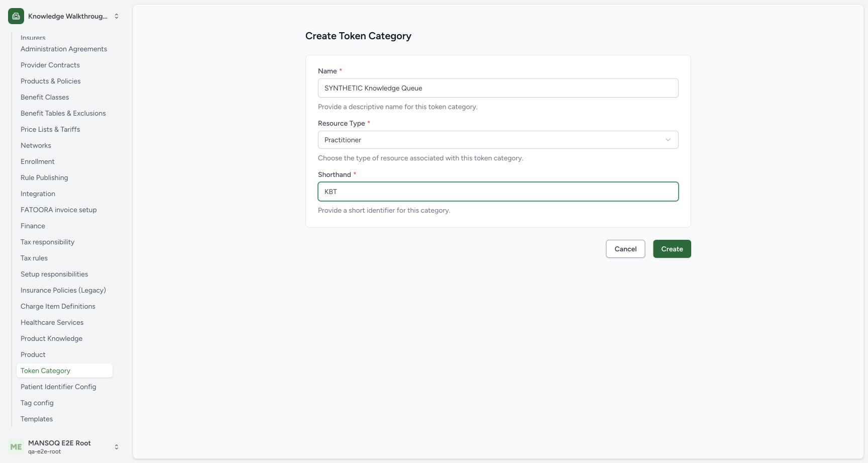This screenshot has width=868, height=463.
Task: Open Administration Agreements in sidebar
Action: [64, 49]
